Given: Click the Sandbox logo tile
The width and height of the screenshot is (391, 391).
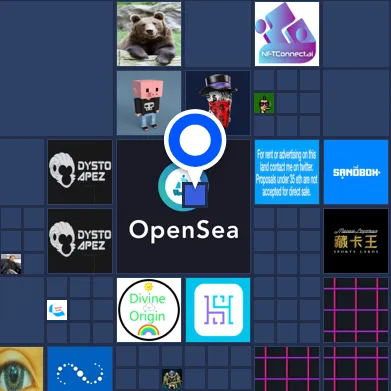Looking at the screenshot, I should (x=356, y=172).
